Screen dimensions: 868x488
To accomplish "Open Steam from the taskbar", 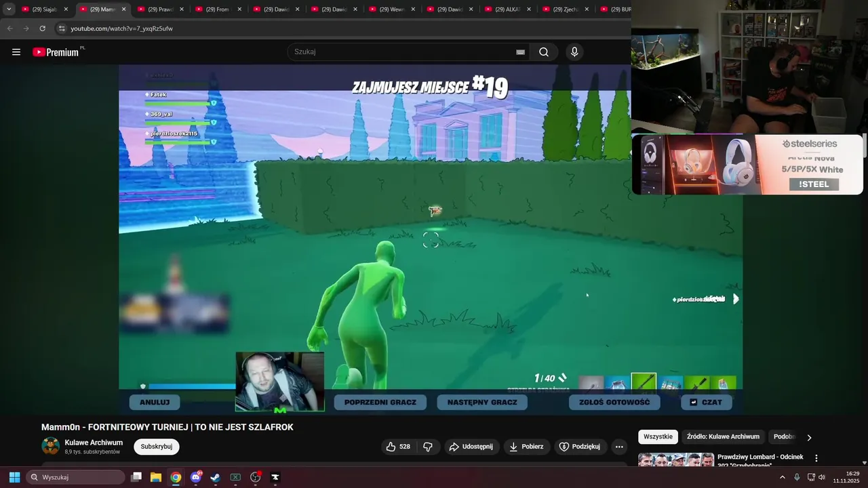I will click(215, 477).
